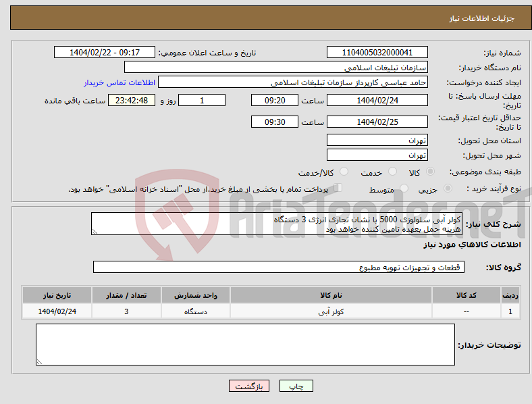Image resolution: width=532 pixels, height=404 pixels.
Task: Select the جزیی purchase type radio
Action: tap(448, 188)
